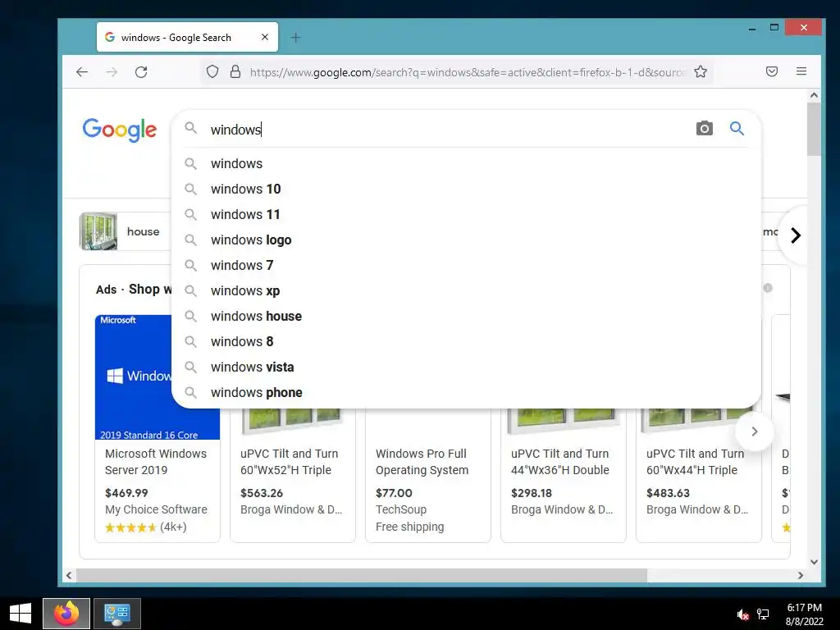Open 'Windows Pro Full Operating System' listing
The width and height of the screenshot is (840, 630).
[422, 462]
